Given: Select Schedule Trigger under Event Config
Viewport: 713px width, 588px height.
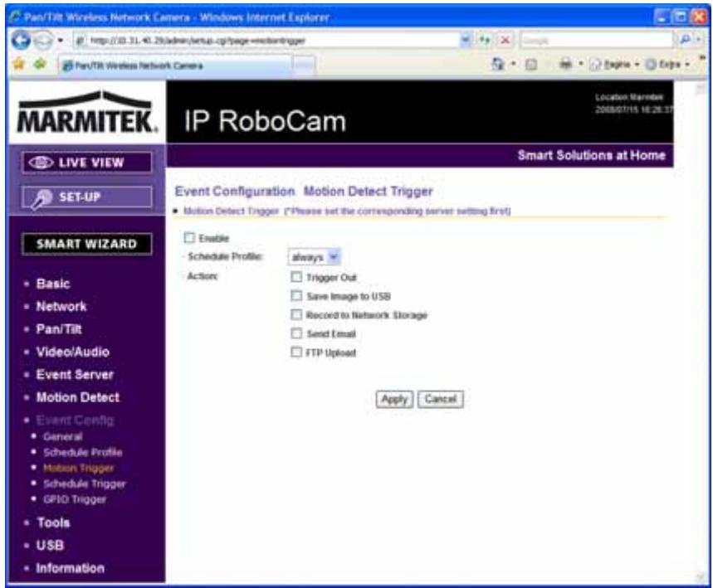Looking at the screenshot, I should (85, 484).
